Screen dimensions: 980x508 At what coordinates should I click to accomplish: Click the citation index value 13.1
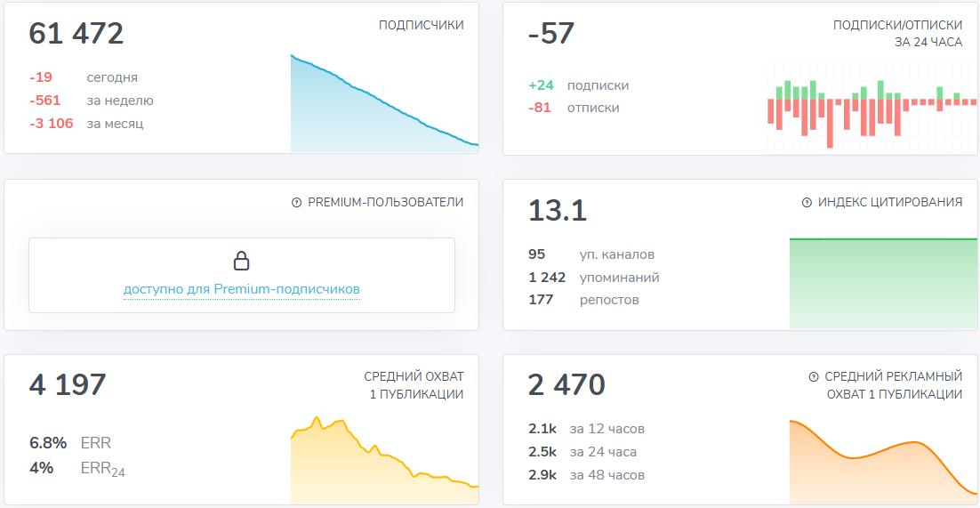tap(558, 210)
